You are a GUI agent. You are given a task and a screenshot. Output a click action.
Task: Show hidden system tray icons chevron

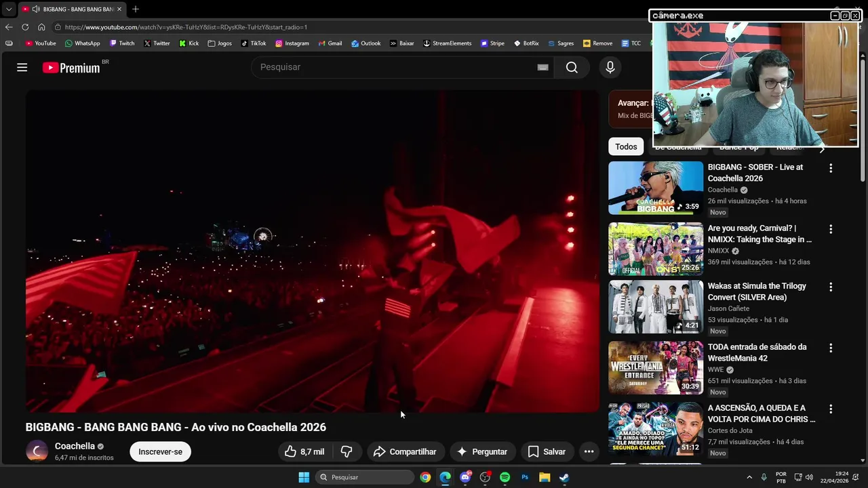click(x=749, y=477)
